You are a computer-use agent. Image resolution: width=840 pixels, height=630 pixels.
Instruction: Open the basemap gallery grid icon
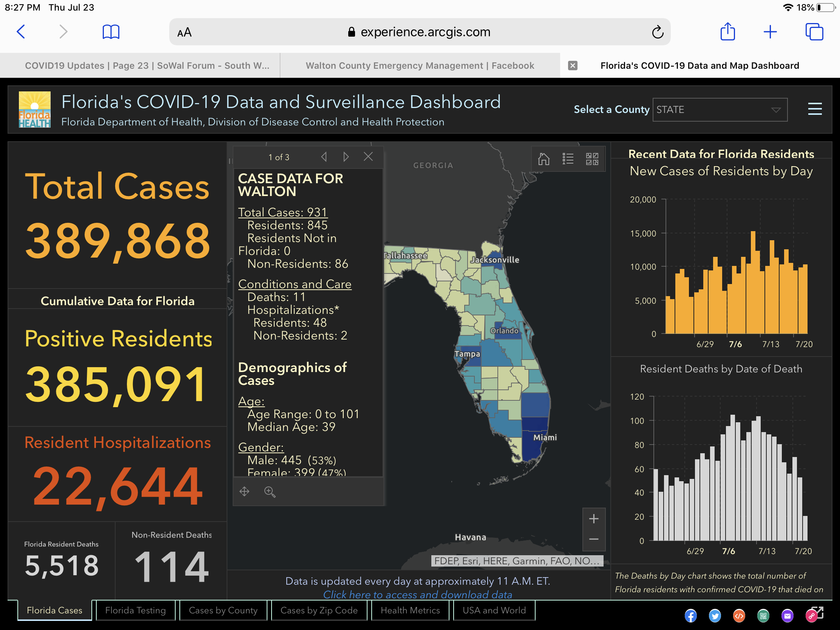591,159
